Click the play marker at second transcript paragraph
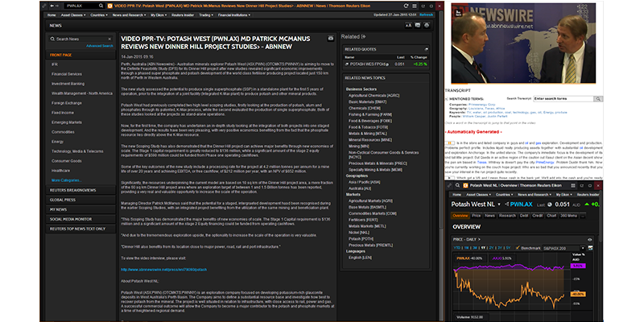Image resolution: width=644 pixels, height=322 pixels. (x=450, y=178)
